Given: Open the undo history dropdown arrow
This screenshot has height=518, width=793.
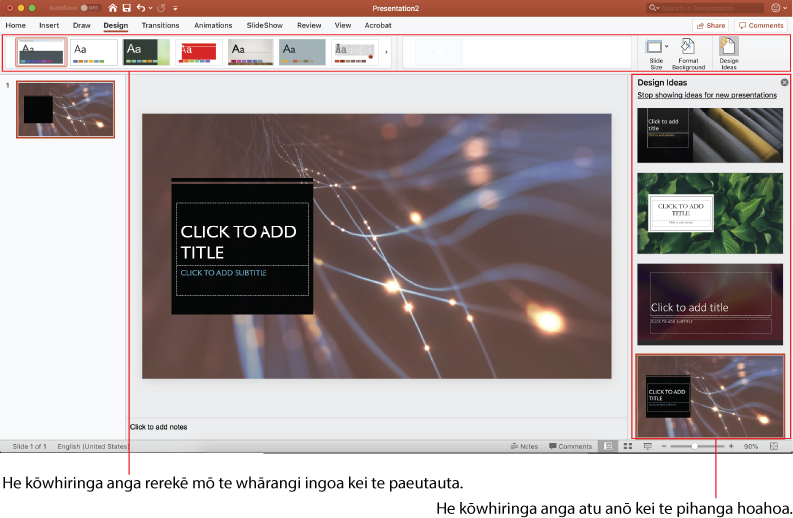Looking at the screenshot, I should point(151,8).
